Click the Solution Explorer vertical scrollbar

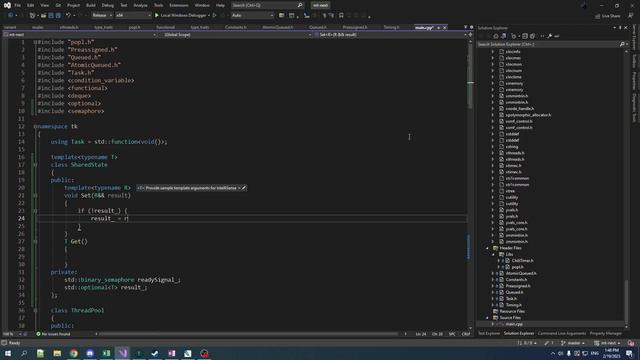[627, 188]
